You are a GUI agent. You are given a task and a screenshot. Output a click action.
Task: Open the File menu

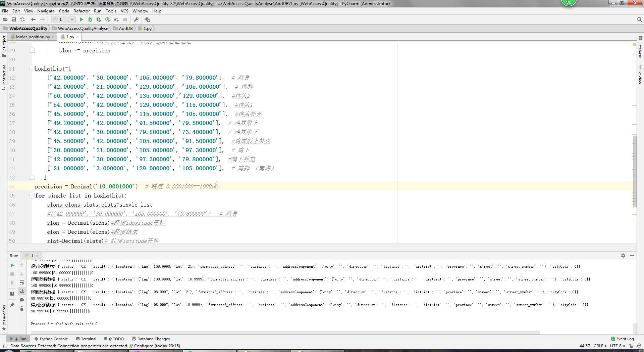[x=5, y=11]
